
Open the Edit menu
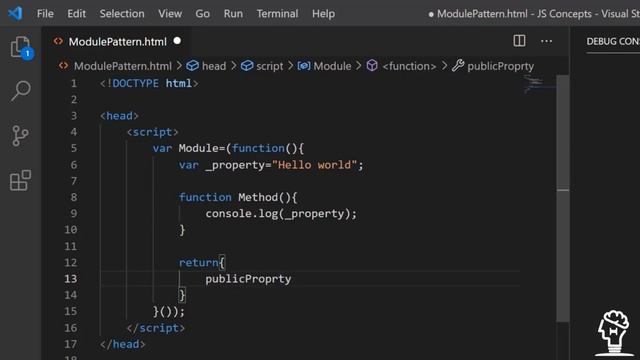(76, 14)
